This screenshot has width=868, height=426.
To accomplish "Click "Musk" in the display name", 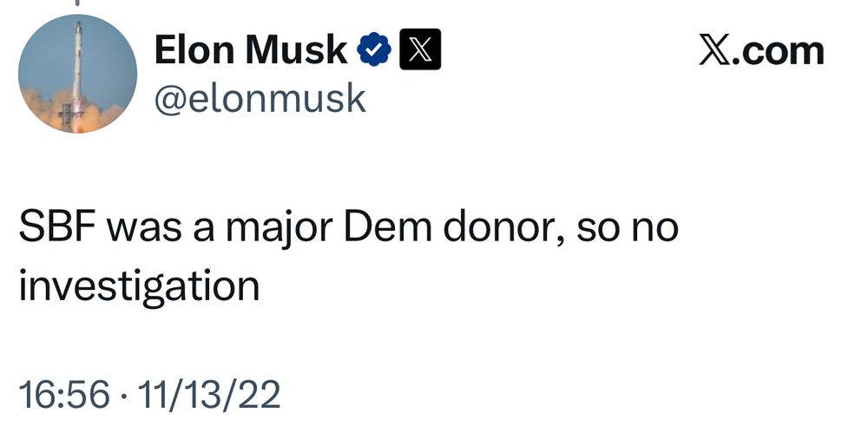I will tap(296, 52).
